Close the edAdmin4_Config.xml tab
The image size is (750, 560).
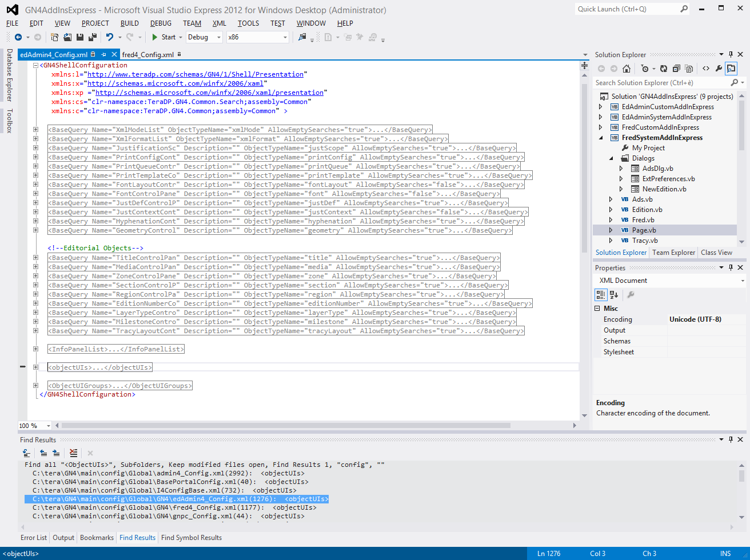pos(114,54)
